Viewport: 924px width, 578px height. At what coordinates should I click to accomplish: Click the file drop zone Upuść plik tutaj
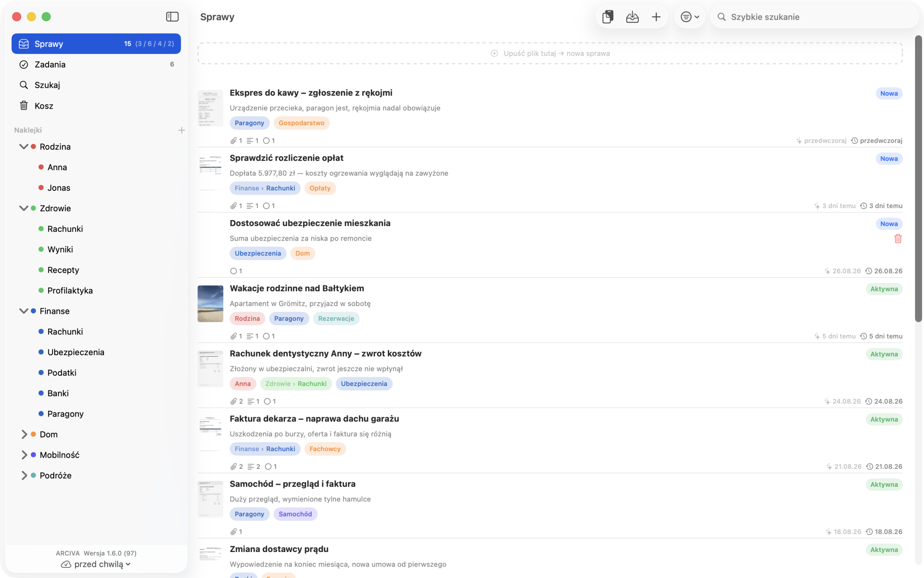pyautogui.click(x=550, y=53)
